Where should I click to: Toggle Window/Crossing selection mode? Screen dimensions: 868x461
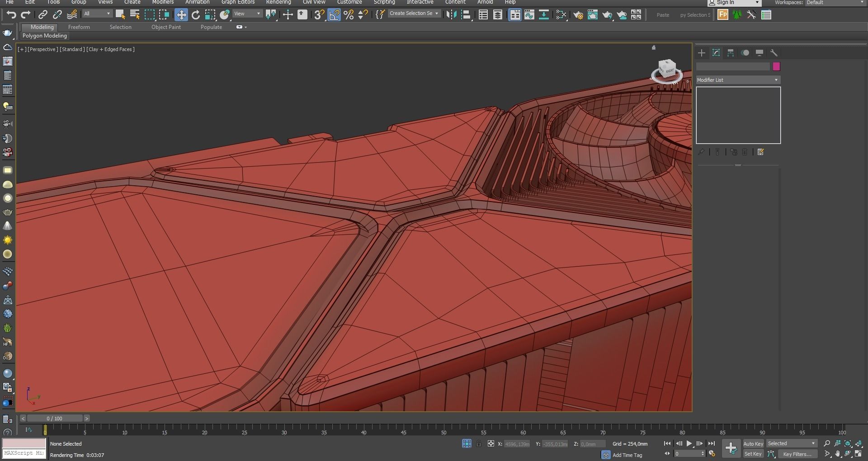pyautogui.click(x=164, y=14)
